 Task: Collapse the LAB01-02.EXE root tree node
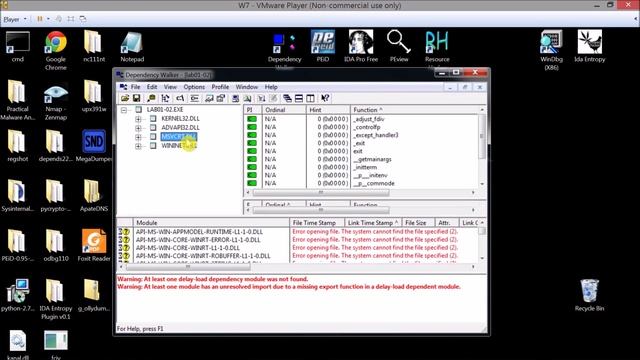tap(124, 110)
